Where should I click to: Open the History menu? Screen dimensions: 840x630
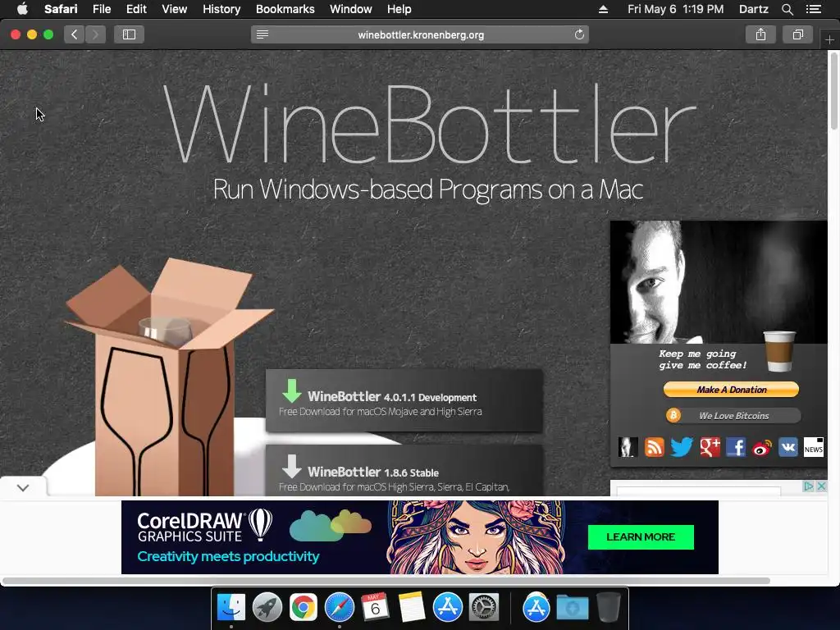pyautogui.click(x=221, y=9)
